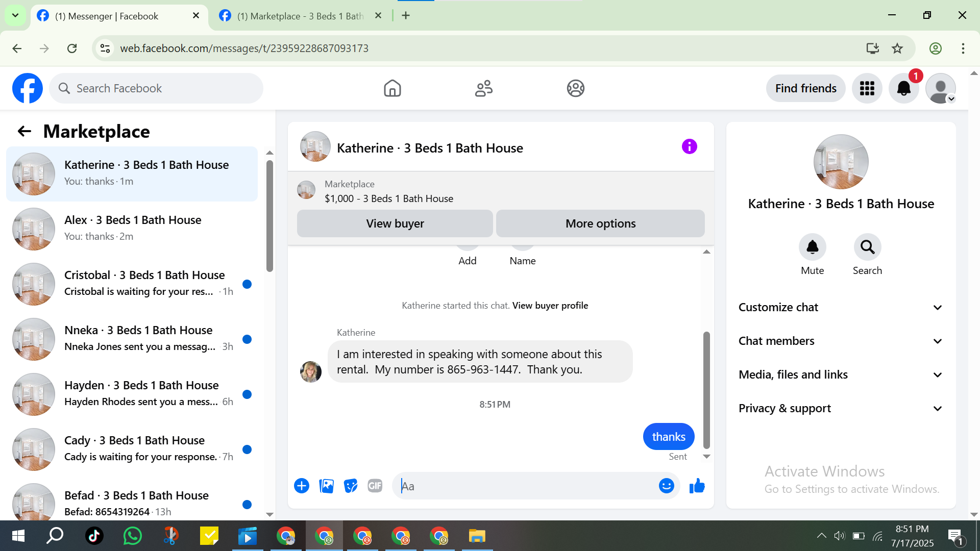The image size is (980, 551).
Task: Open the sticker chooser icon
Action: pyautogui.click(x=351, y=486)
